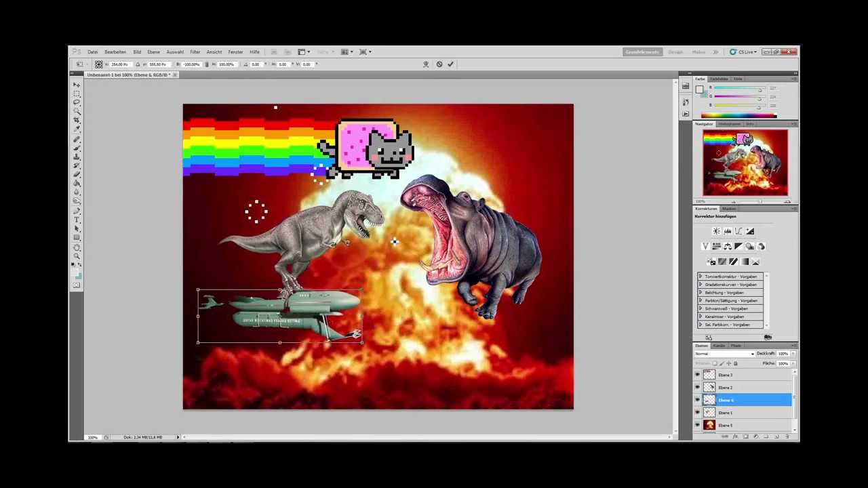The height and width of the screenshot is (488, 868).
Task: Add a Vibrance adjustment (V icon)
Action: tap(705, 246)
